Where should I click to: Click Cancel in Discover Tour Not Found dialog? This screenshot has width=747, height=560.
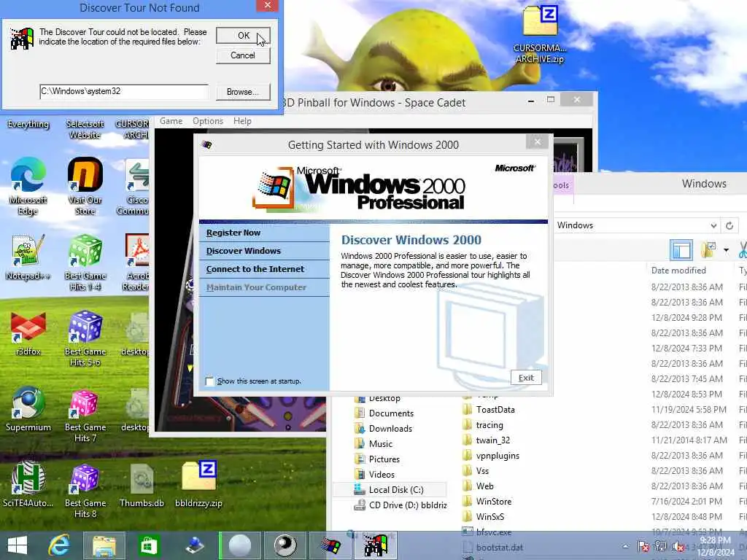(243, 55)
